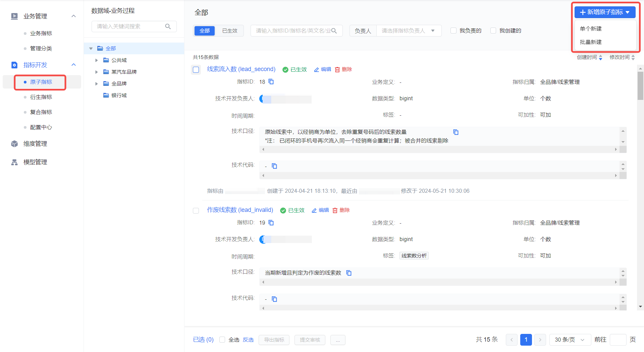Screen dimensions: 644x352
Task: Enable the 我创建的 filter
Action: pyautogui.click(x=493, y=31)
